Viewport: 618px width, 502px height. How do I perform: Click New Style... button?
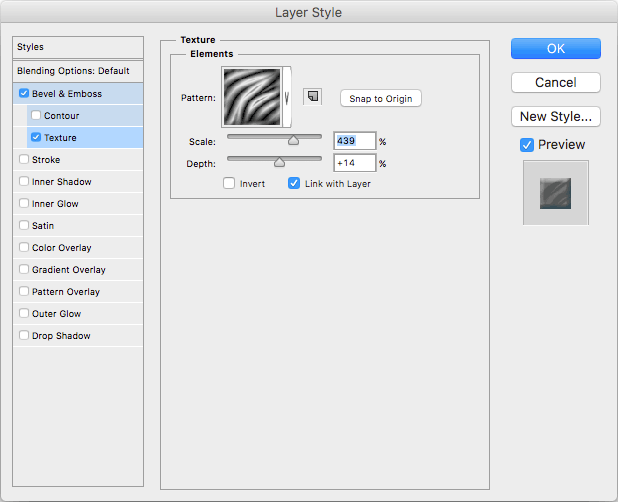coord(556,116)
